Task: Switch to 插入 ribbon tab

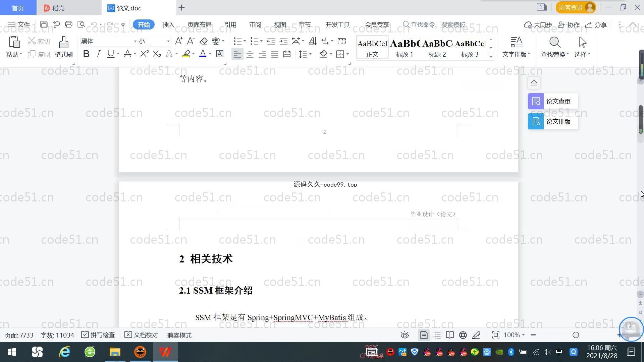Action: tap(168, 24)
